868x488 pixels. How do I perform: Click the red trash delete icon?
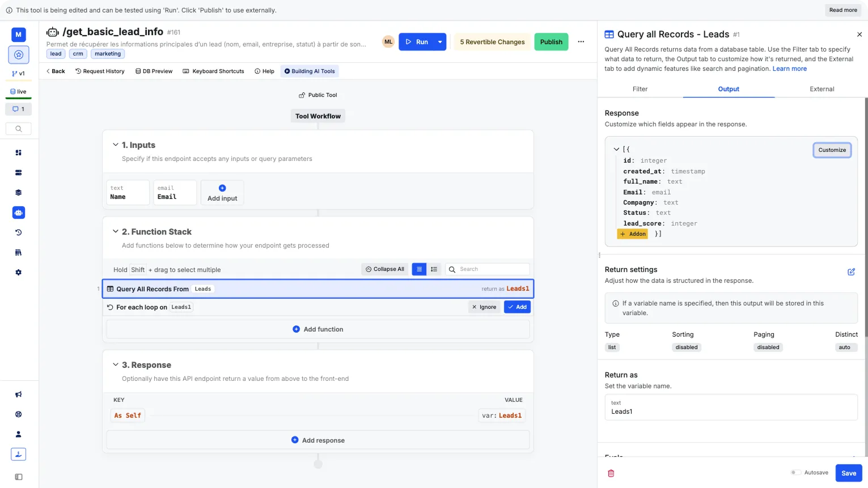[611, 473]
